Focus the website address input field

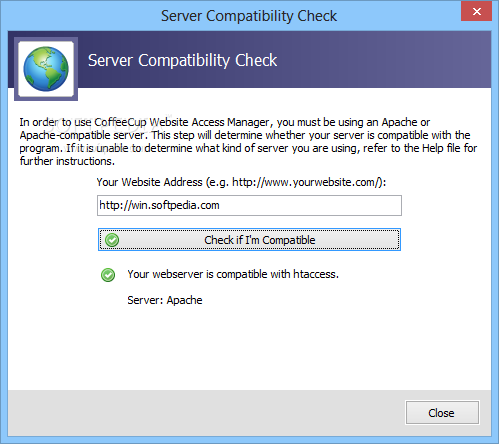[x=249, y=205]
